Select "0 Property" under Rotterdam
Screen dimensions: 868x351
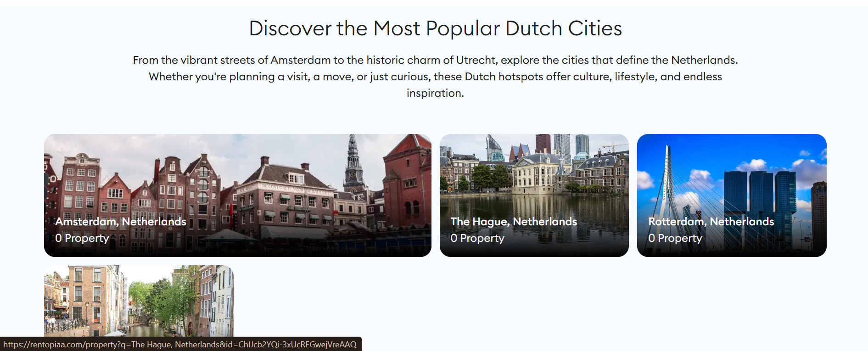click(x=675, y=238)
